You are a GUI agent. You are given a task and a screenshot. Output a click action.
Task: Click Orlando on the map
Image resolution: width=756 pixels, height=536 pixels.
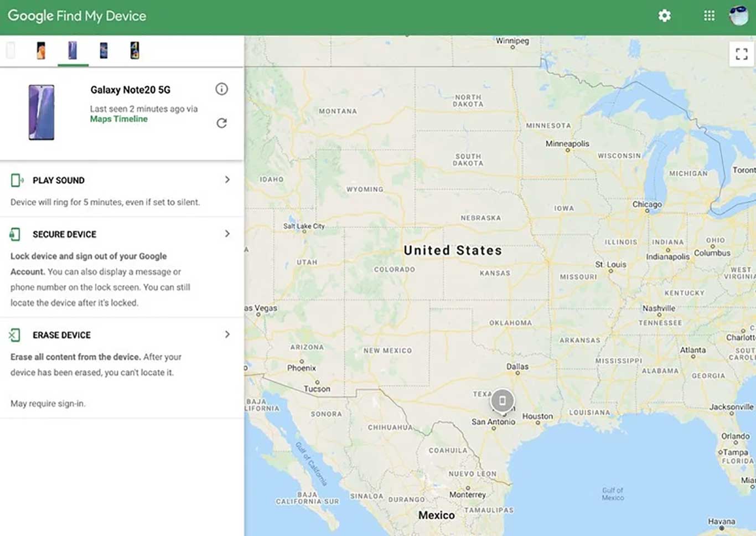pyautogui.click(x=736, y=436)
